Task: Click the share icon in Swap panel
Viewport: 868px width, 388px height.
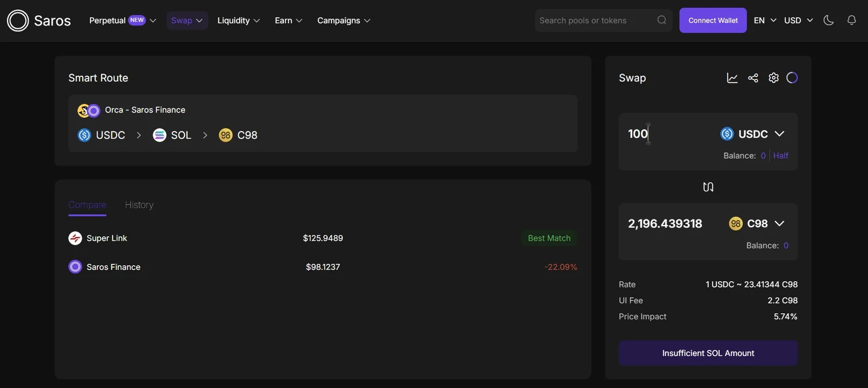Action: (x=753, y=78)
